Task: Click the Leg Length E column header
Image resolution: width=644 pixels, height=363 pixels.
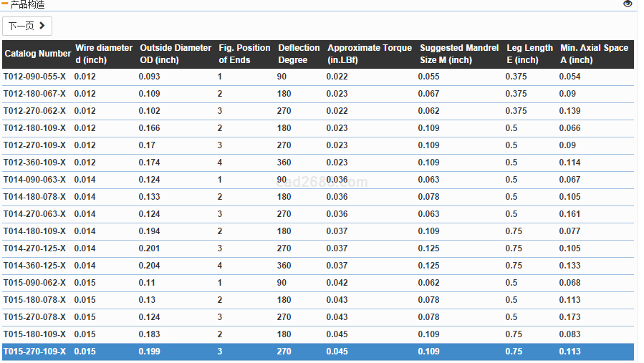Action: coord(529,54)
